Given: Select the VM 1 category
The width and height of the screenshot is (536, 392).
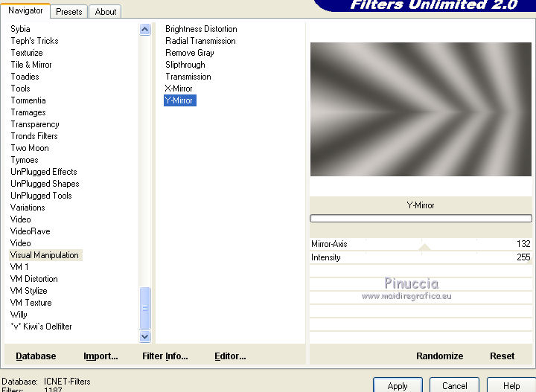Looking at the screenshot, I should point(19,267).
